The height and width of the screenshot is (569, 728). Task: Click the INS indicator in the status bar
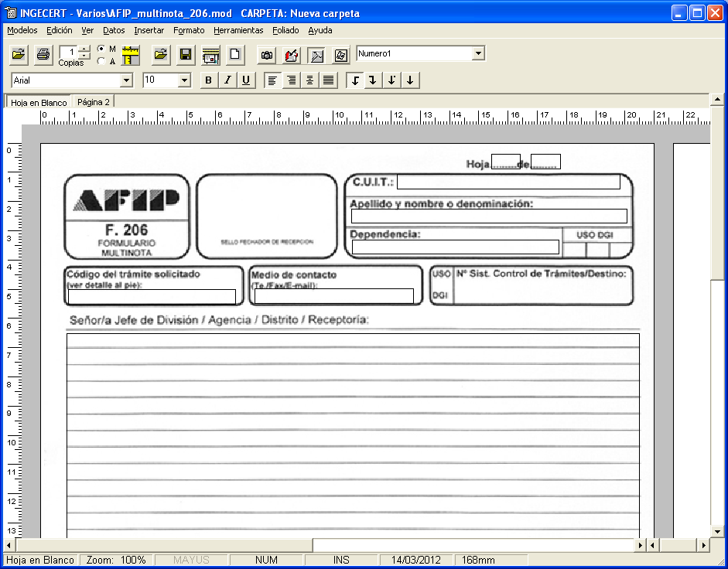341,560
